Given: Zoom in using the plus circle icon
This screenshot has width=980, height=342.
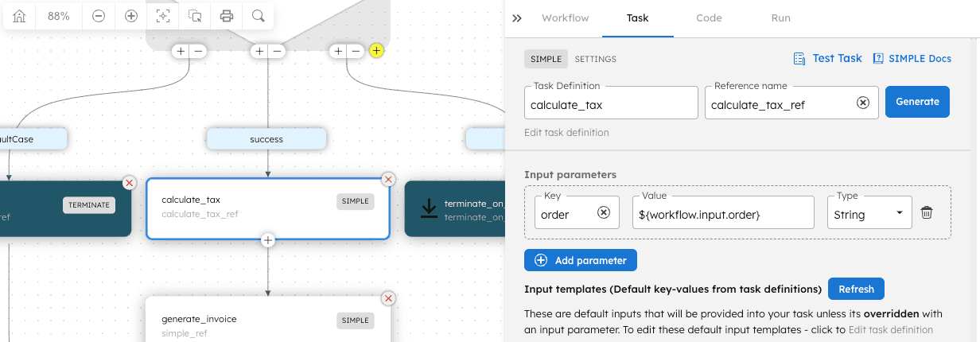Looking at the screenshot, I should (131, 16).
